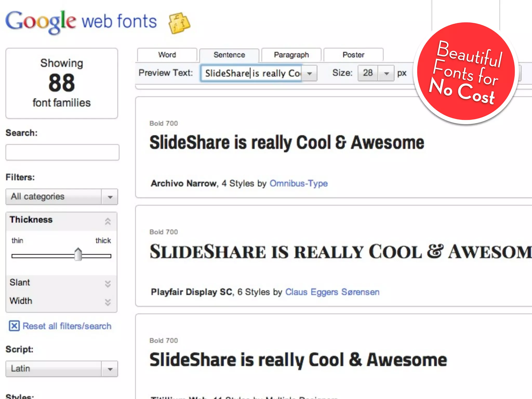Click in the Search input field
This screenshot has width=532, height=399.
tap(62, 152)
